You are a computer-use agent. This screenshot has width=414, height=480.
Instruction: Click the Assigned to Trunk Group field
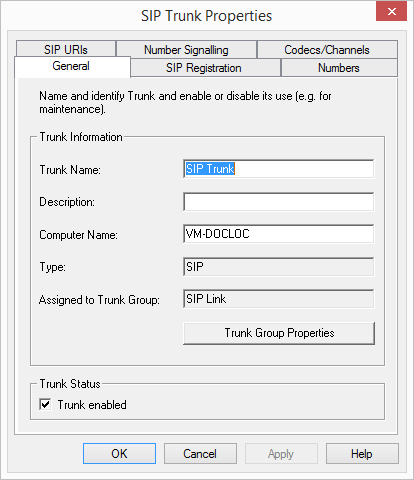tap(279, 299)
